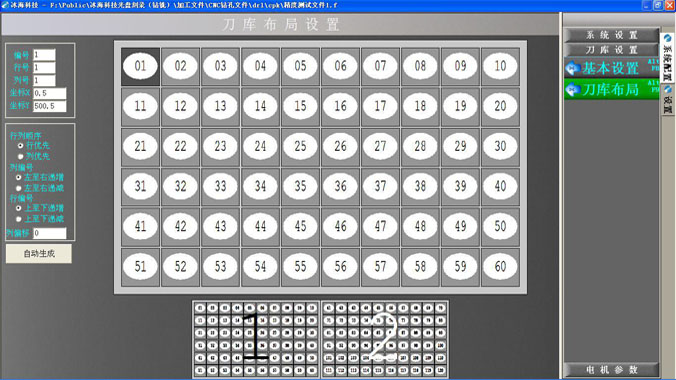
Task: Choose the 左至右递减 radio option
Action: coord(19,188)
